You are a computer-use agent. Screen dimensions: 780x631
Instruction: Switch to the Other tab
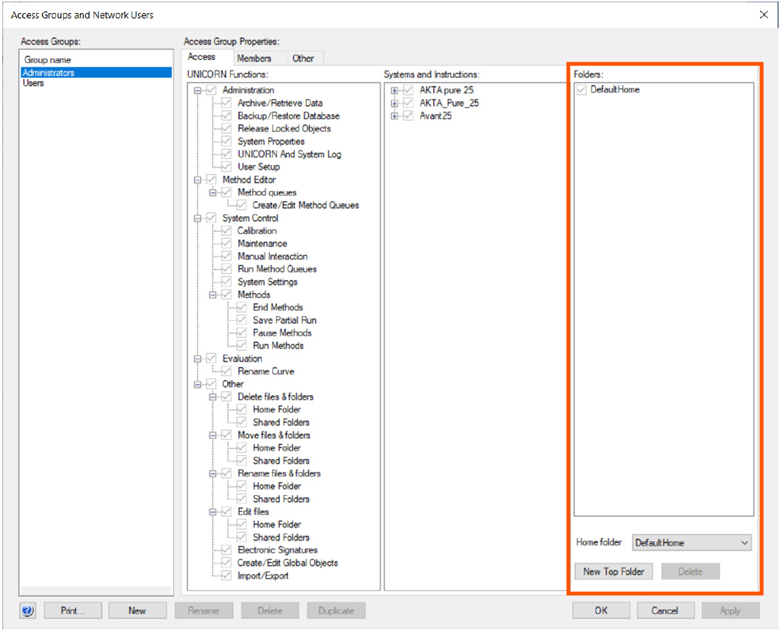303,58
